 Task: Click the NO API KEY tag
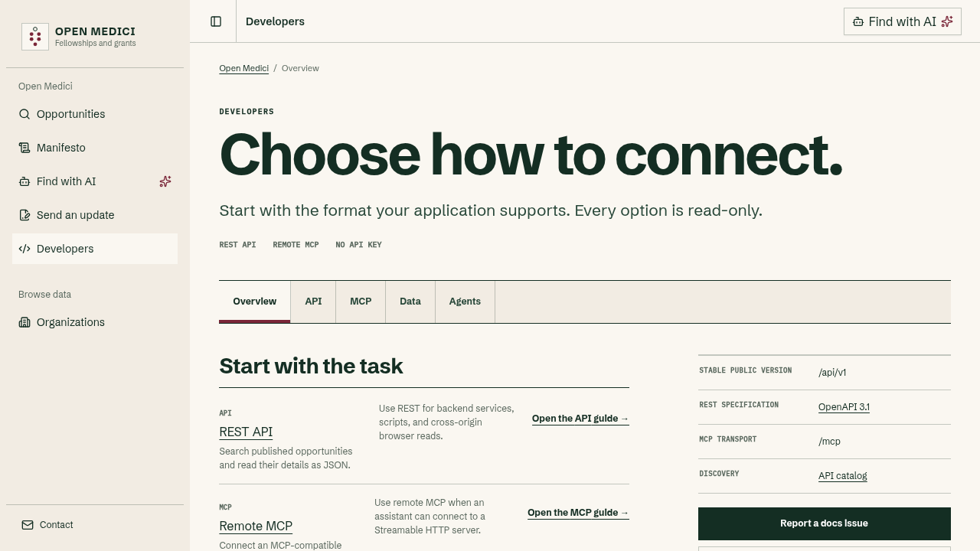[358, 245]
